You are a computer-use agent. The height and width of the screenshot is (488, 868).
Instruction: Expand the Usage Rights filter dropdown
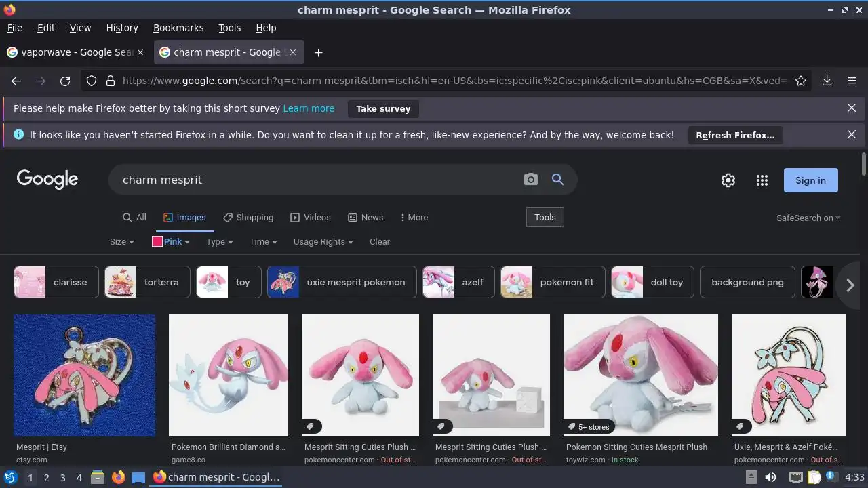(x=323, y=242)
